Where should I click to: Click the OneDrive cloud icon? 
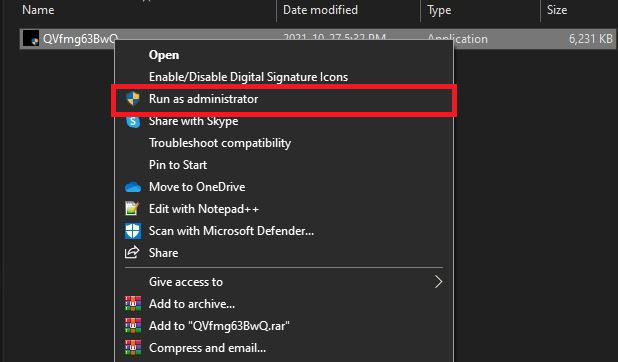(133, 187)
